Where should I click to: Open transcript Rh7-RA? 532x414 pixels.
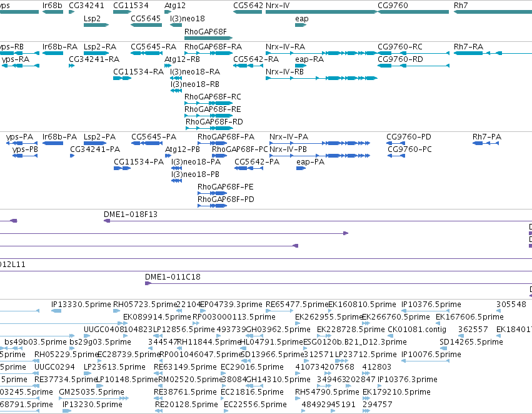coord(468,47)
